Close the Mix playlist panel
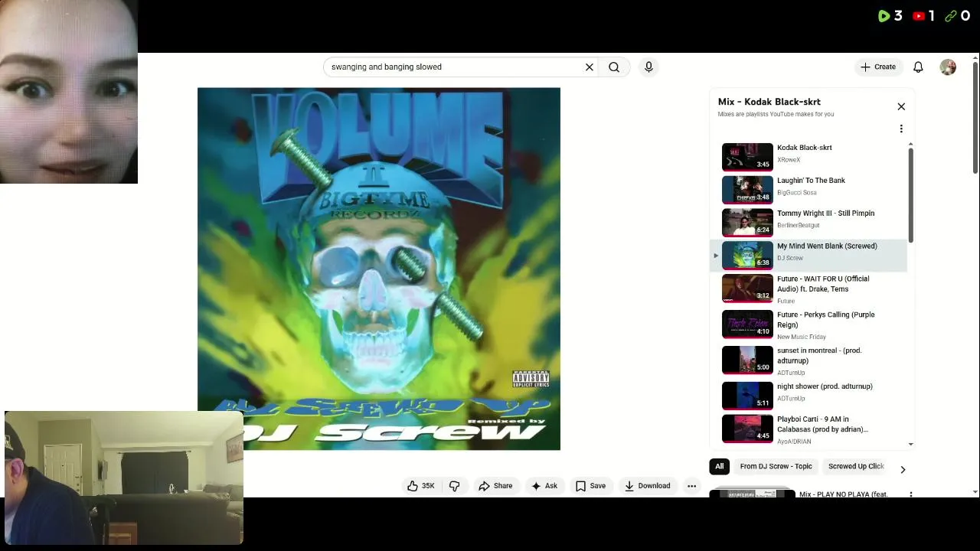This screenshot has width=980, height=551. pyautogui.click(x=901, y=106)
